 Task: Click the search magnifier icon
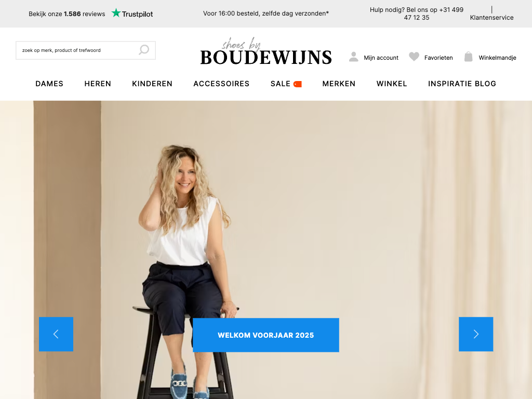click(x=144, y=50)
